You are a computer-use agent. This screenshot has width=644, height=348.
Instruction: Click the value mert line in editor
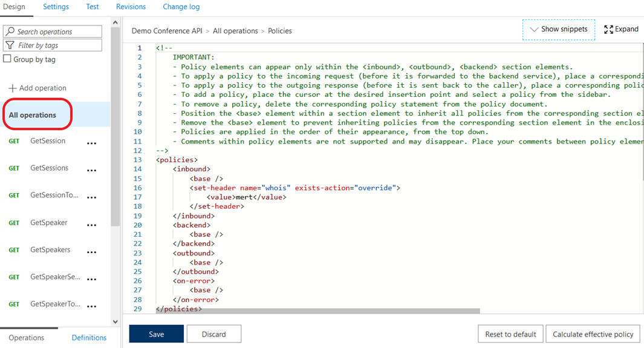point(246,197)
